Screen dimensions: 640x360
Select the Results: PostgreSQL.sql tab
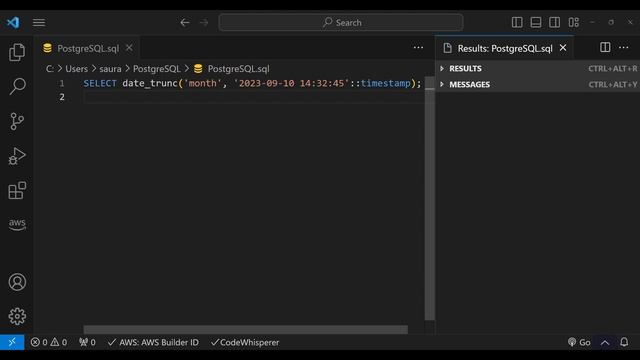coord(505,49)
